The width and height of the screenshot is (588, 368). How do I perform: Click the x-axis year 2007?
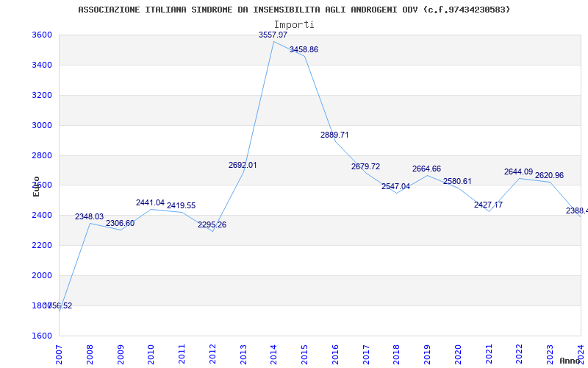tap(59, 355)
